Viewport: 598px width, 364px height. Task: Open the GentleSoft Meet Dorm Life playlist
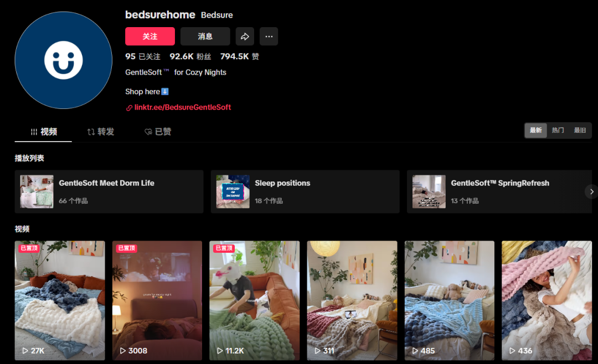tap(109, 192)
